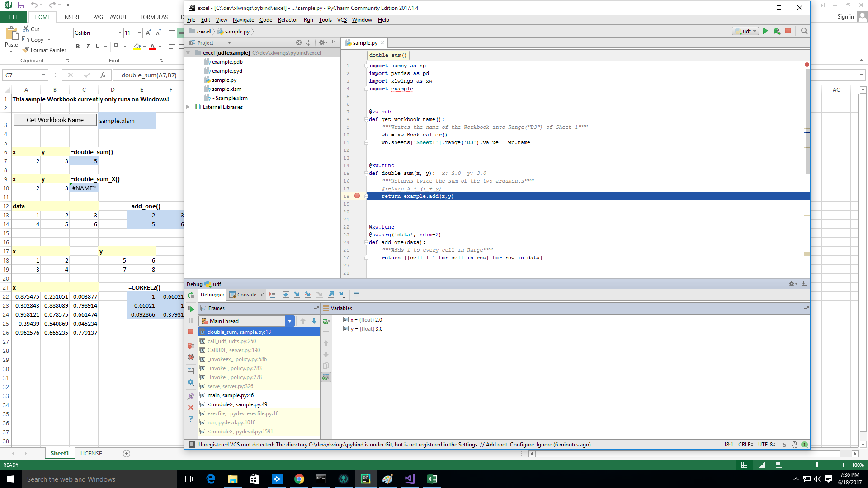
Task: Open Excel PAGE LAYOUT ribbon tab
Action: [x=110, y=17]
